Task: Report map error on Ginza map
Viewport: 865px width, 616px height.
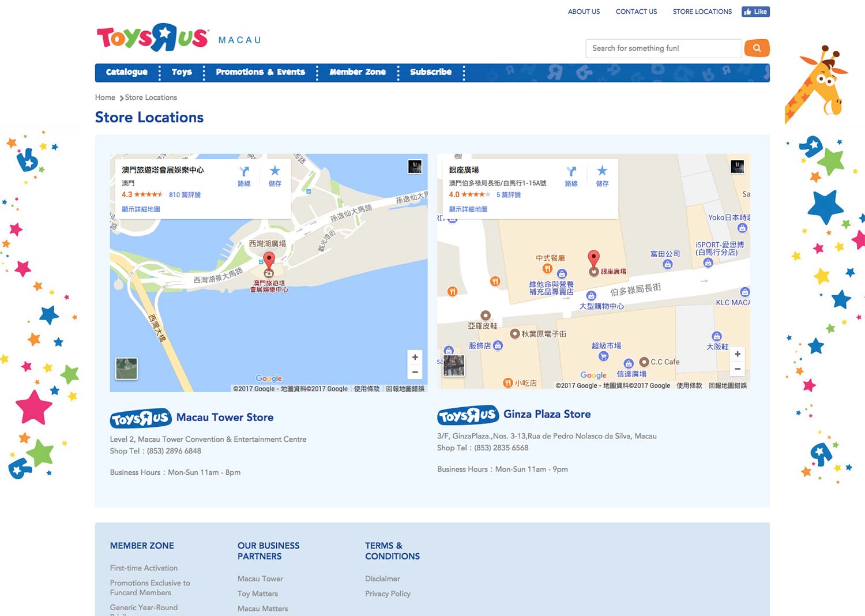Action: click(x=727, y=386)
